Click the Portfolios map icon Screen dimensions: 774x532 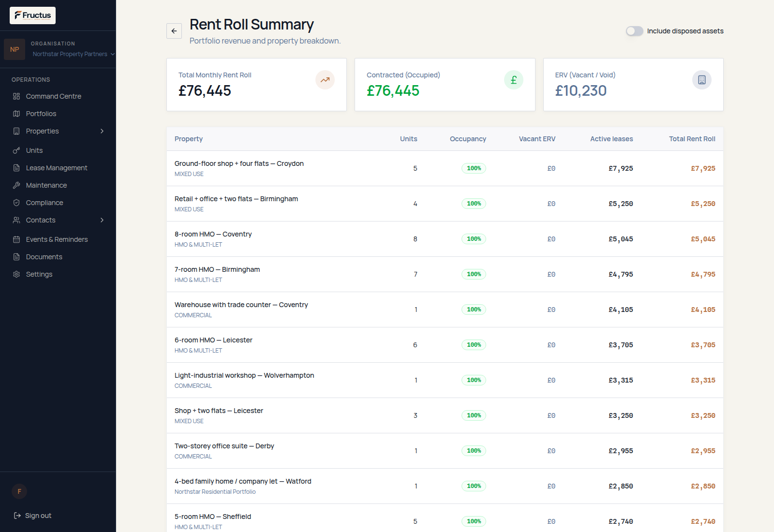pyautogui.click(x=16, y=114)
